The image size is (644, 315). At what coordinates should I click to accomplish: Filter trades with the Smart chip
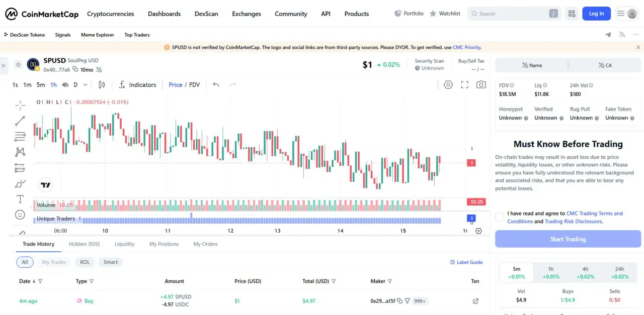coord(111,262)
